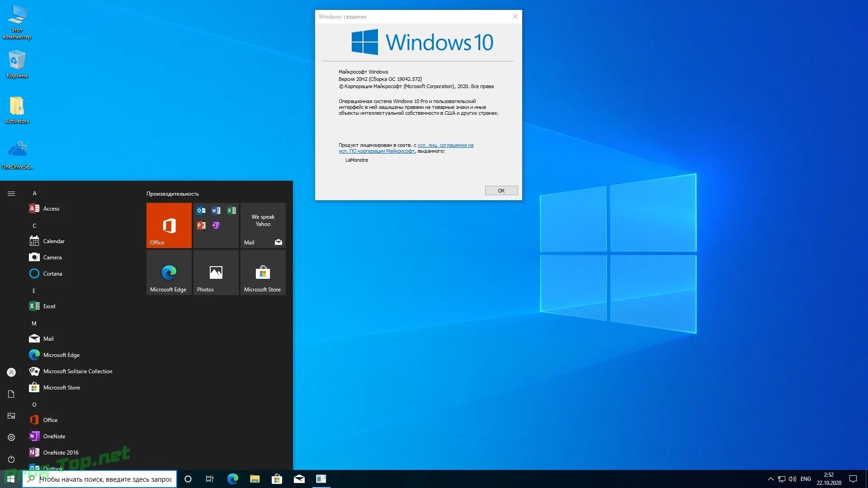
Task: Click the taskbar search box
Action: 105,479
